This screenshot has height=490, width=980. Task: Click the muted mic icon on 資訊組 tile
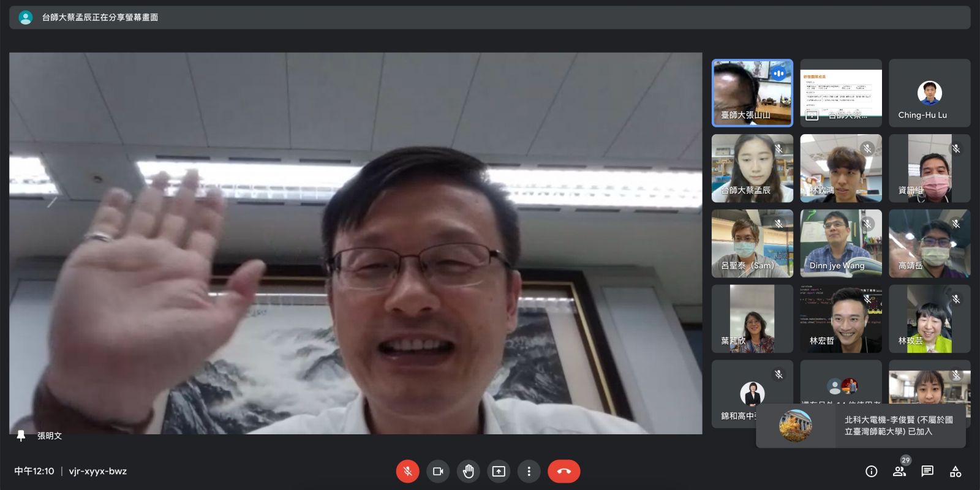tap(956, 148)
